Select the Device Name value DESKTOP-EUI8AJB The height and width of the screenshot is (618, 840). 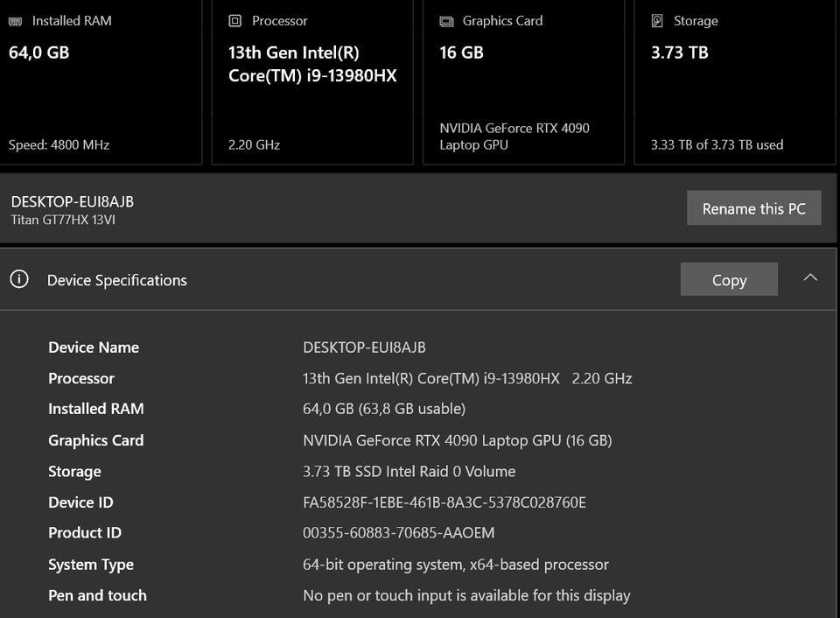[364, 348]
